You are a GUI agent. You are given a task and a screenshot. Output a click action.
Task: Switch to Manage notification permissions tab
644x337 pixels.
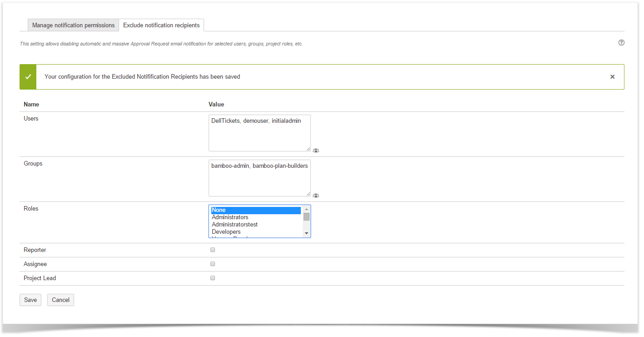(73, 25)
